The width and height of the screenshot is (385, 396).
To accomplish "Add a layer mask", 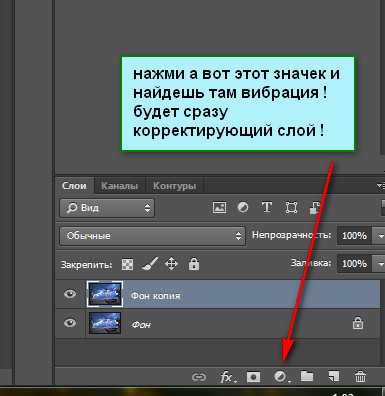I will pos(253,377).
